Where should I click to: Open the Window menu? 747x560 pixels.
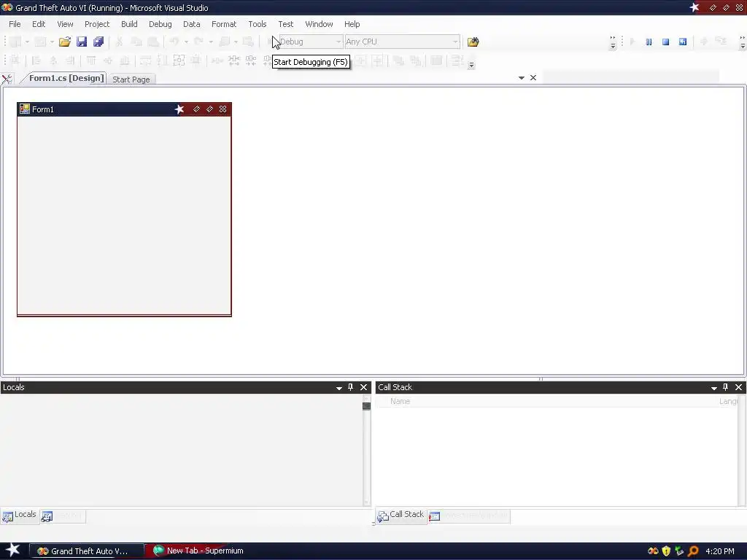click(320, 24)
